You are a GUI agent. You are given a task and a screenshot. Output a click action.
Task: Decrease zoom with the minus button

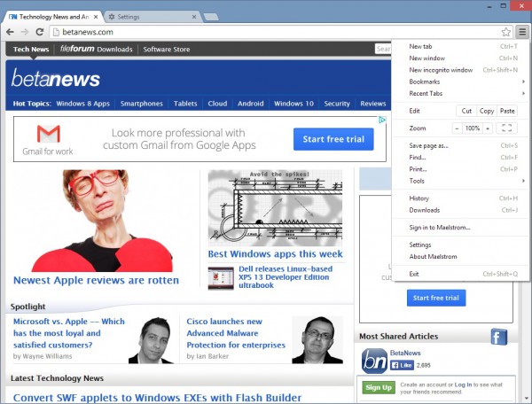click(x=457, y=128)
